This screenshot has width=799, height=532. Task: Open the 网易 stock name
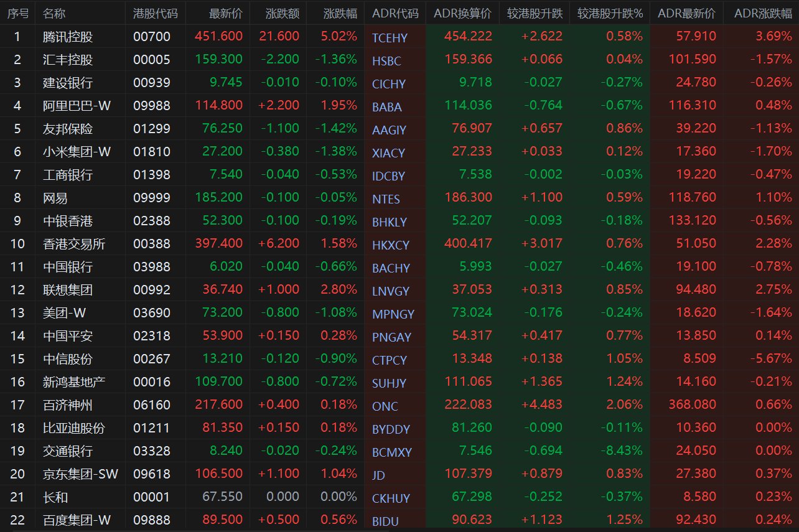(55, 198)
